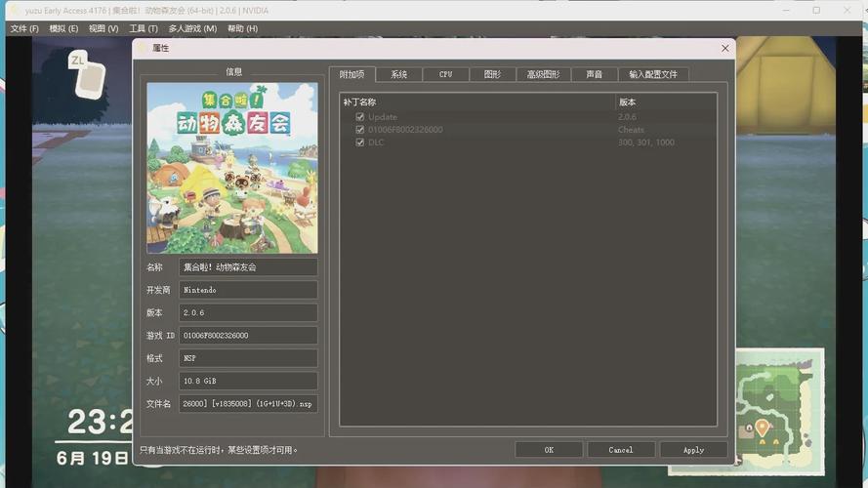Click the 大小 field showing 10.8 GiB
Screen dimensions: 868x488
pos(248,381)
